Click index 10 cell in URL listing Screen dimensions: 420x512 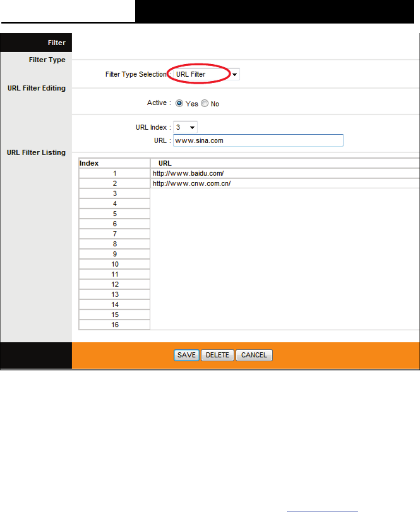point(114,264)
